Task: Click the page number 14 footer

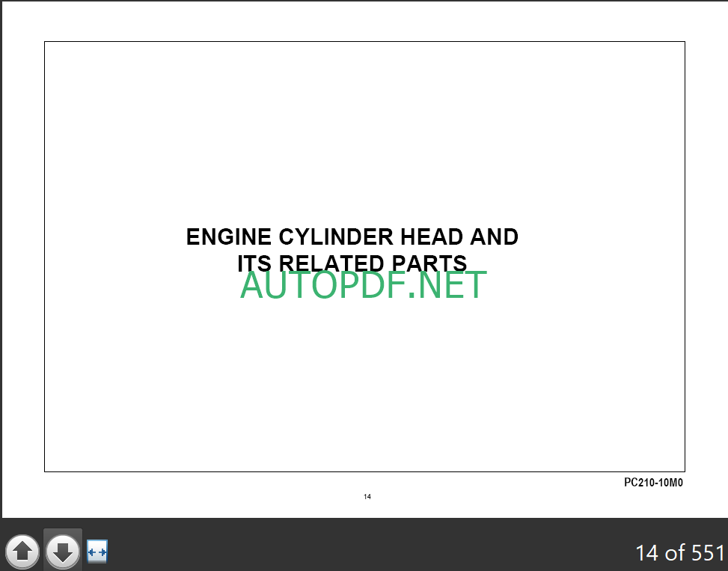Action: 367,497
